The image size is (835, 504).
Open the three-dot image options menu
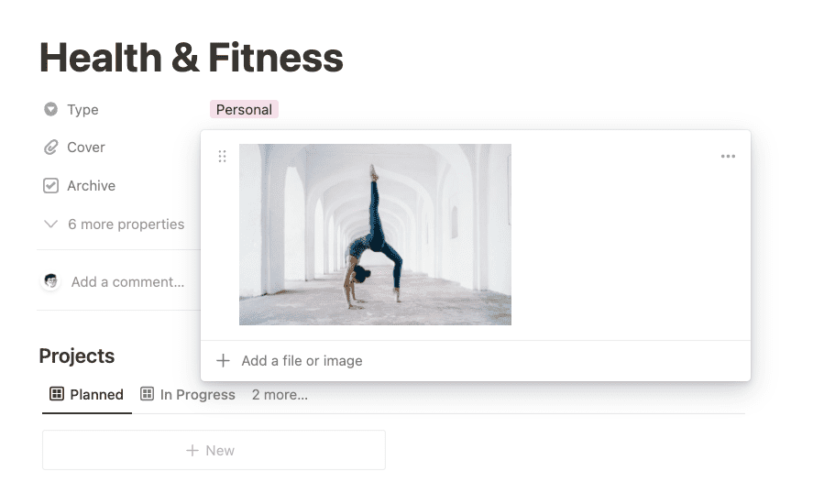coord(728,157)
